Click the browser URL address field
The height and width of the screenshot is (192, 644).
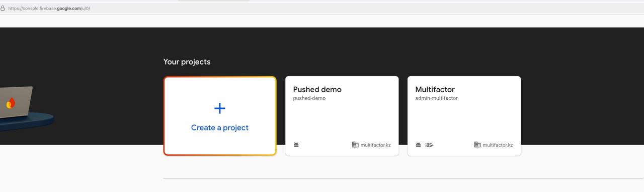coord(322,9)
